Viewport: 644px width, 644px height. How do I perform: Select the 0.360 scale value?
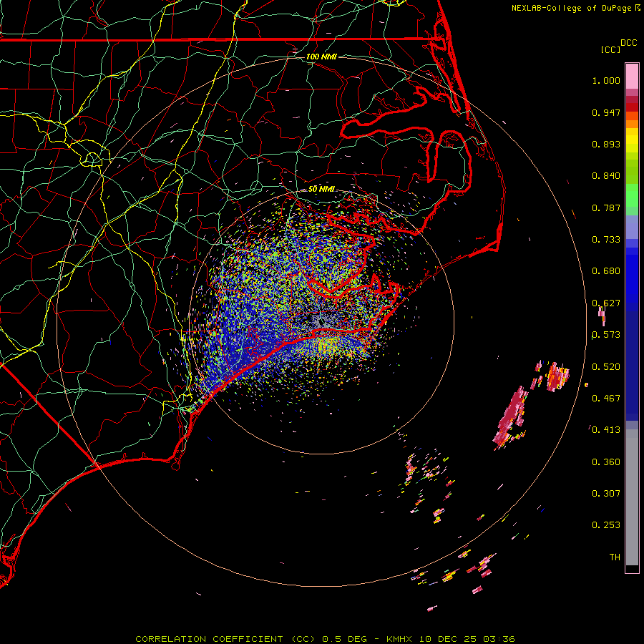tap(606, 462)
